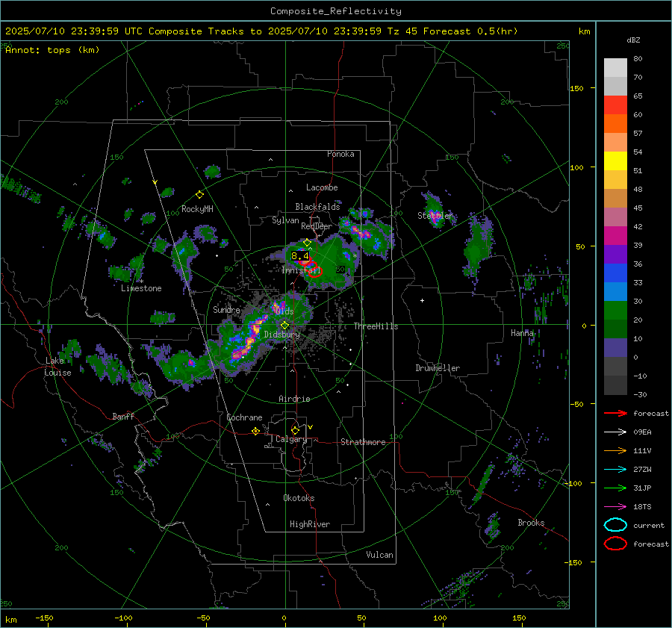Click the UTC timestamp header line
Image resolution: width=672 pixels, height=628 pixels.
coord(261,31)
